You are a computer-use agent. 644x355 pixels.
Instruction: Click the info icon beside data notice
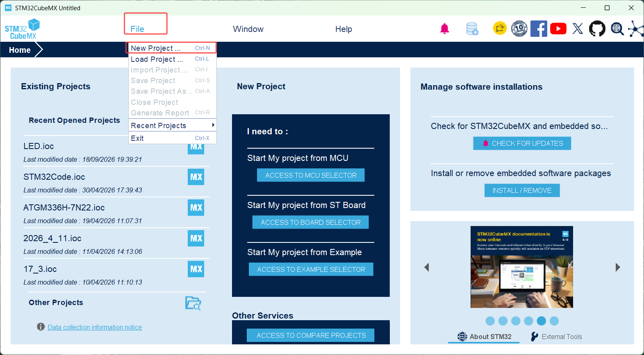pos(41,327)
